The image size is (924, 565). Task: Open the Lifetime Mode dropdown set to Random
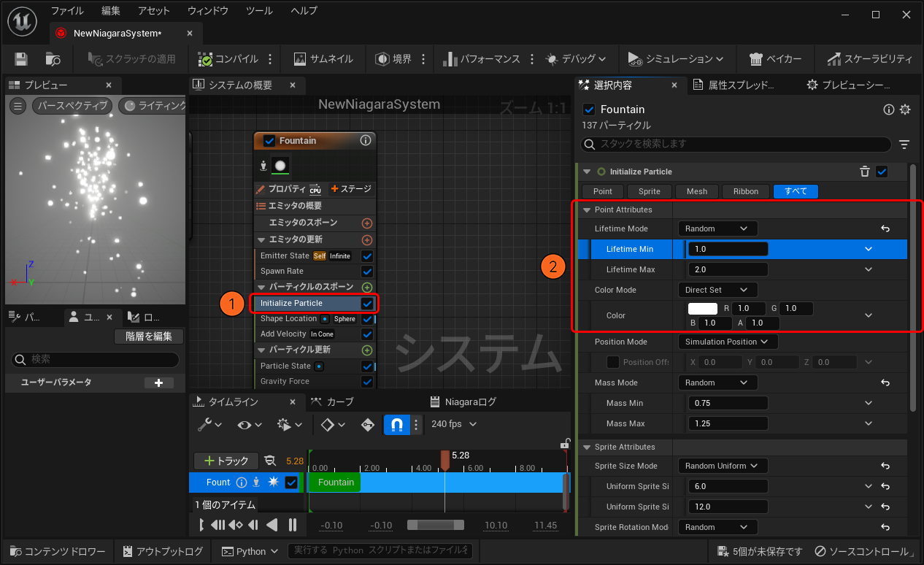click(717, 228)
